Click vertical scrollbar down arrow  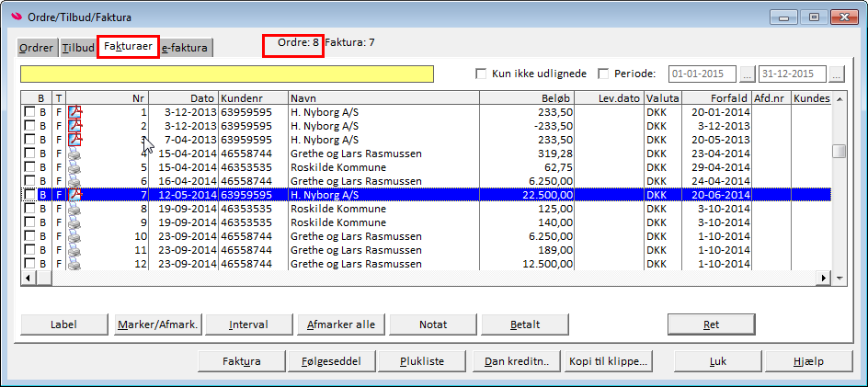coord(839,278)
